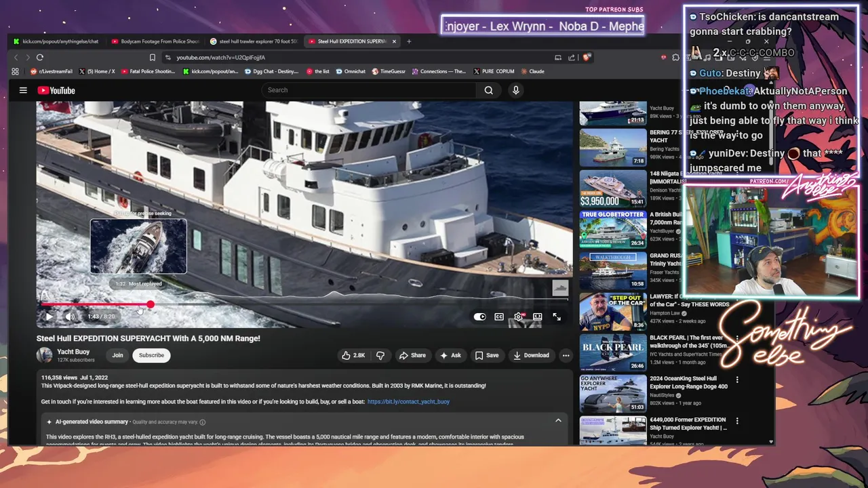868x488 pixels.
Task: Open options for the 2024 OceanKing video
Action: [737, 380]
